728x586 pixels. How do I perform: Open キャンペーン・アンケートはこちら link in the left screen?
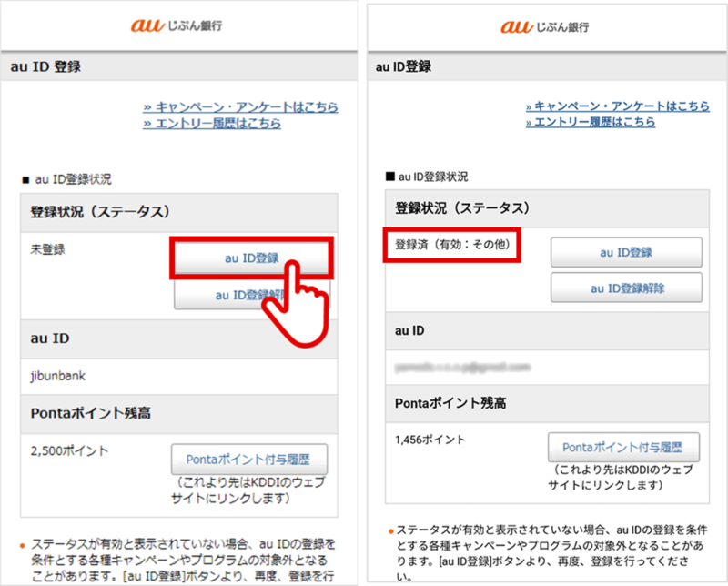(x=240, y=107)
